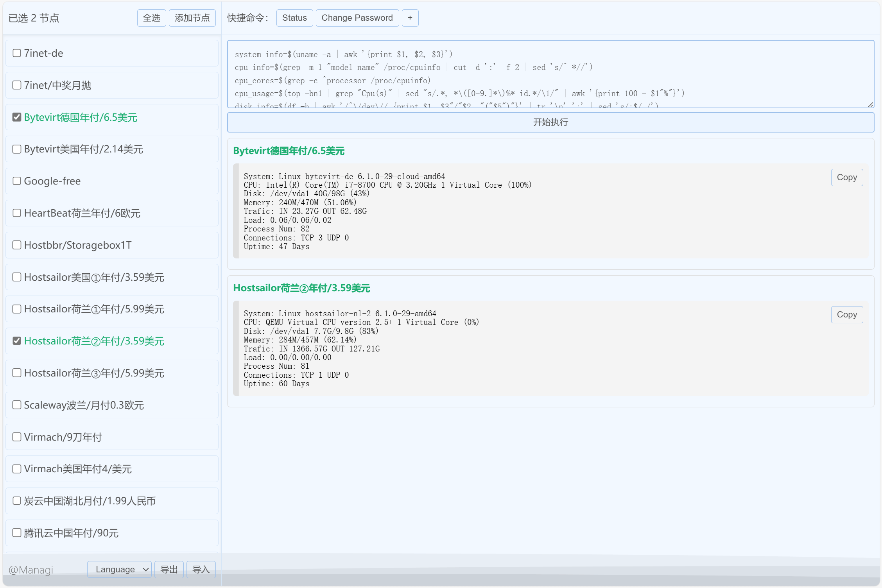882x588 pixels.
Task: Enable the Google-free node checkbox
Action: click(17, 181)
